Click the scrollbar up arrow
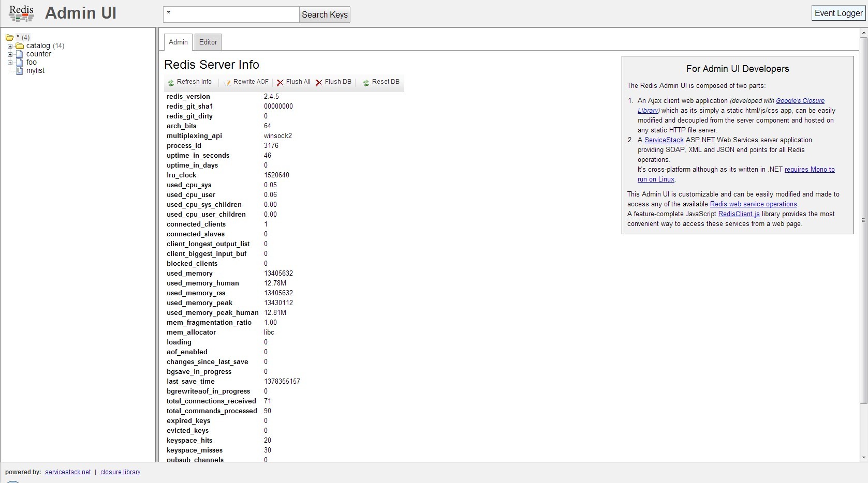The width and height of the screenshot is (868, 483). [863, 32]
